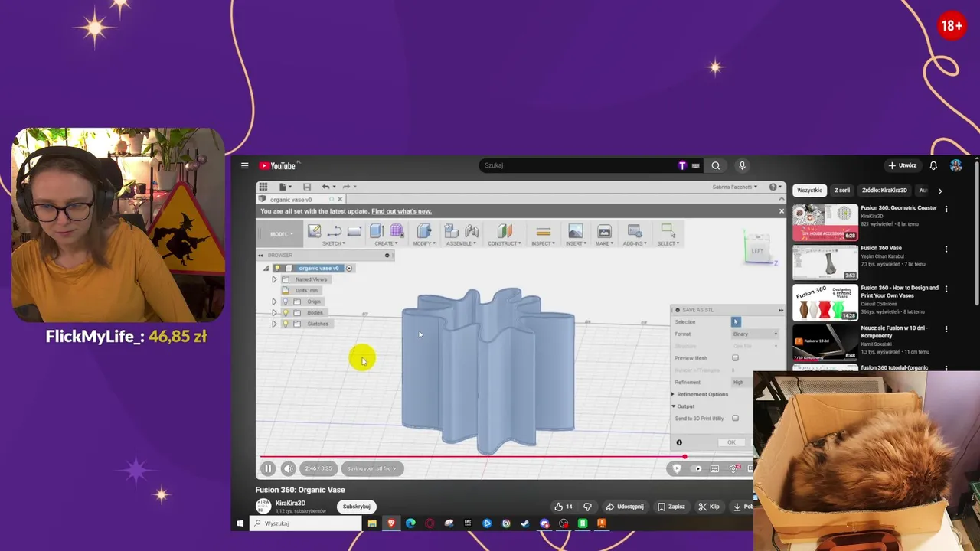
Task: Click the Fusion Save disk icon
Action: pyautogui.click(x=307, y=187)
